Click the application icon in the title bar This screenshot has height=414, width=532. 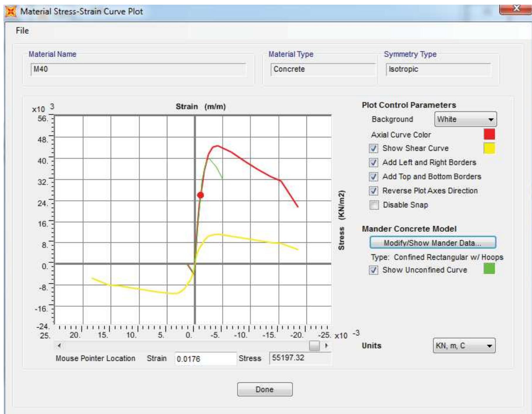[x=11, y=12]
